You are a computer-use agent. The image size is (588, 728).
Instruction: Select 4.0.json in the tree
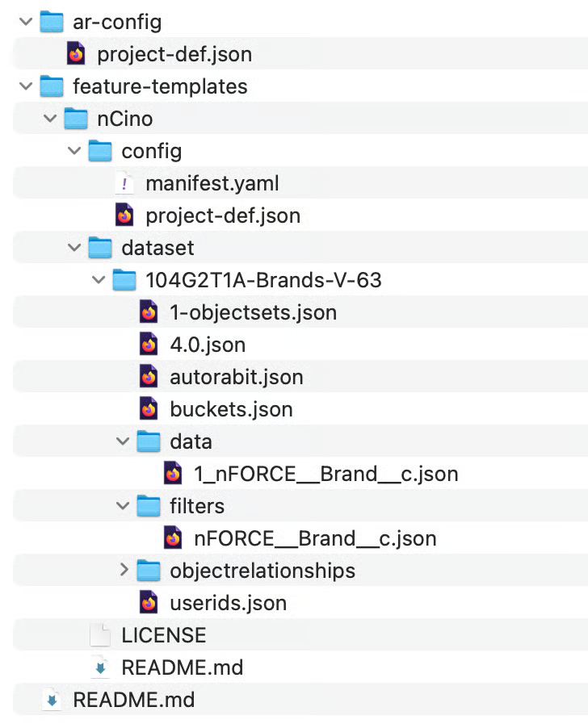pos(207,345)
